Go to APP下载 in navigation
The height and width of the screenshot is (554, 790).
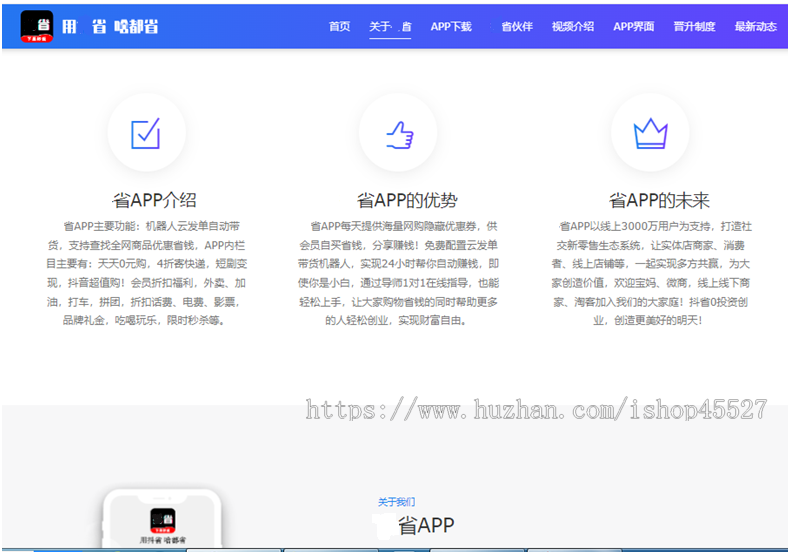(451, 27)
